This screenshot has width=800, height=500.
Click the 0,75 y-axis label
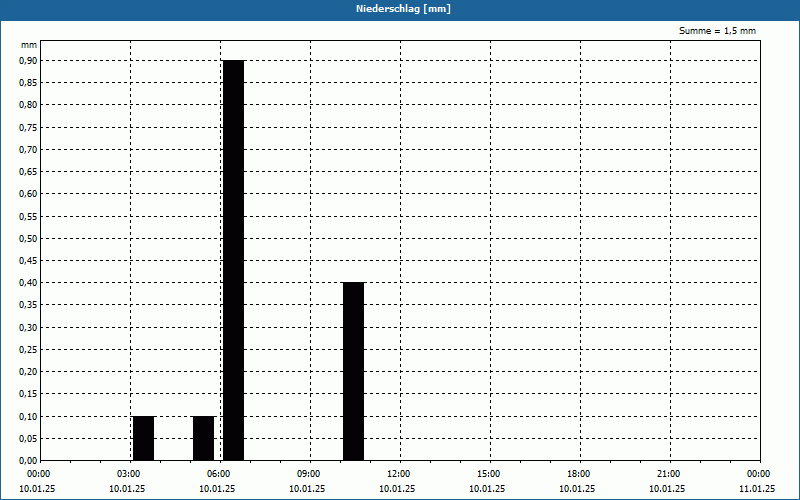tap(28, 128)
